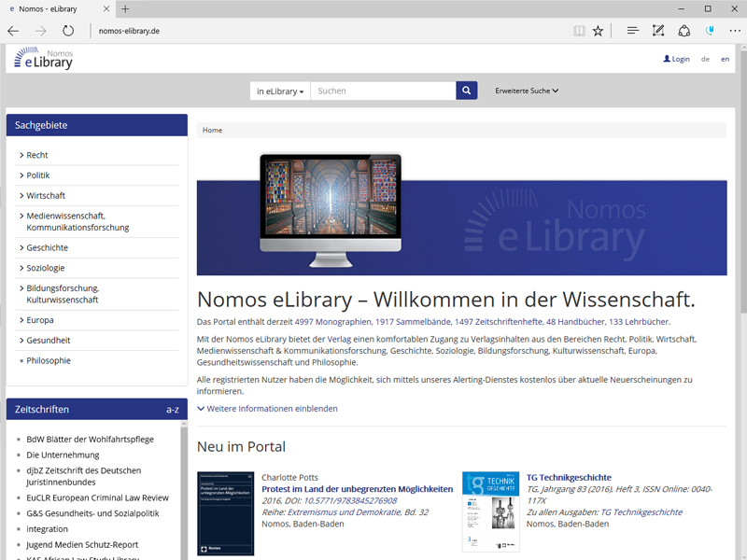Screen dimensions: 747x560
Task: Open Jugend Medien Schutz-Report journal
Action: 82,545
